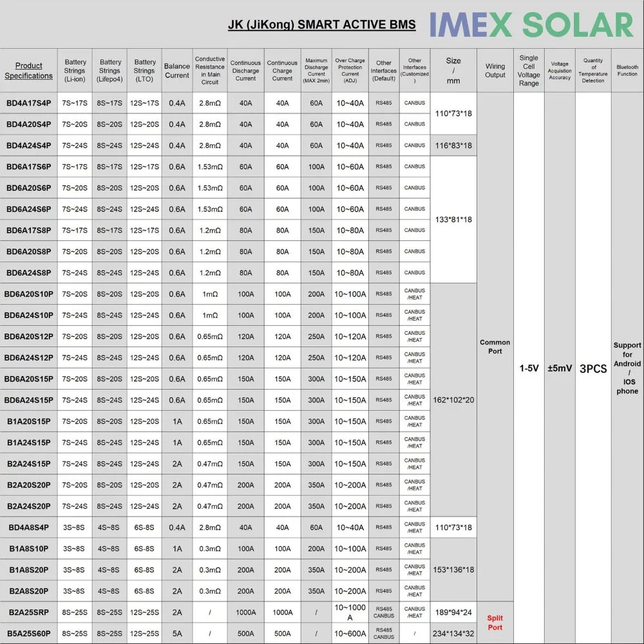Click the '1000A' discharge current for B2A25SRP
644x644 pixels.
point(245,612)
